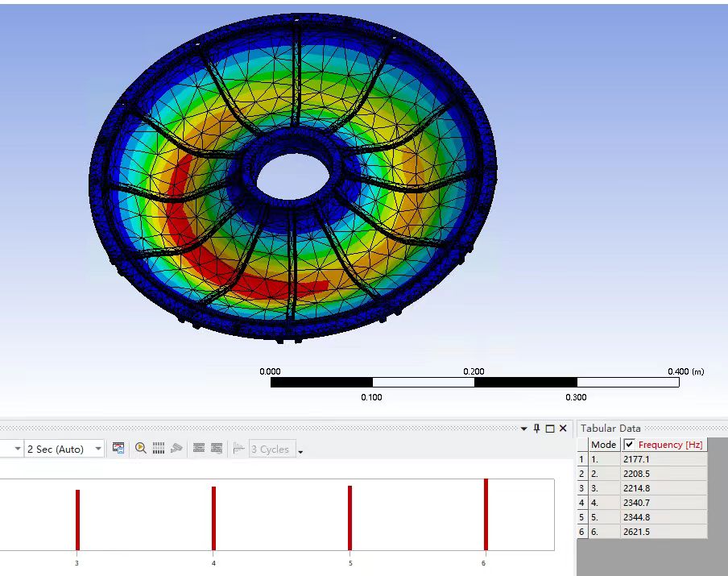
Task: Click the red bar for mode 6
Action: pyautogui.click(x=486, y=514)
